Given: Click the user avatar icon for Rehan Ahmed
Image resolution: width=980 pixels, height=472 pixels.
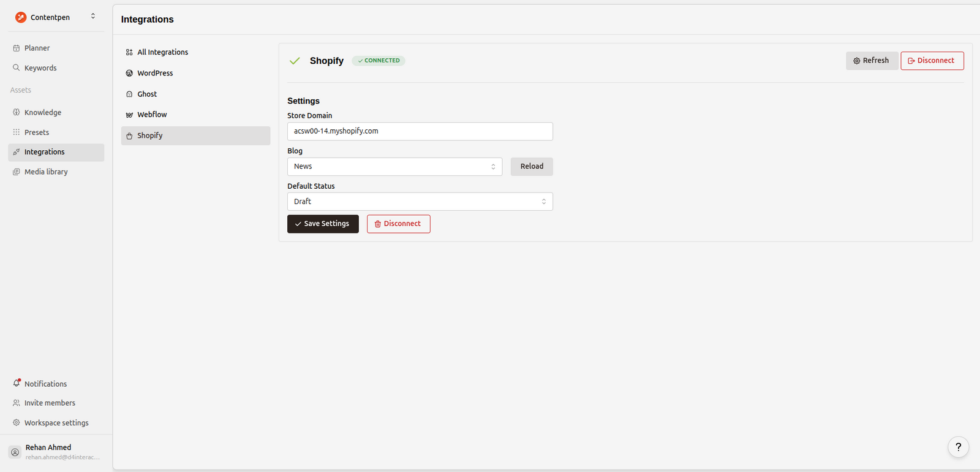Looking at the screenshot, I should pos(15,452).
